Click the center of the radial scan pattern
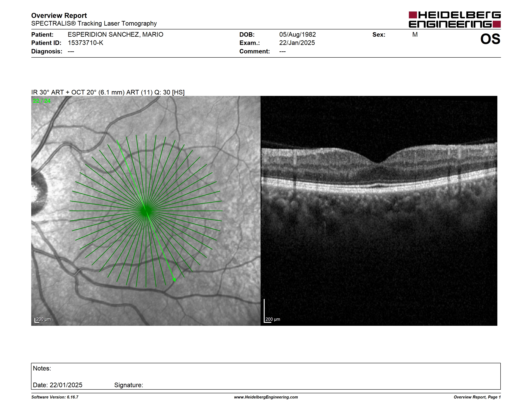The height and width of the screenshot is (411, 532). [146, 211]
